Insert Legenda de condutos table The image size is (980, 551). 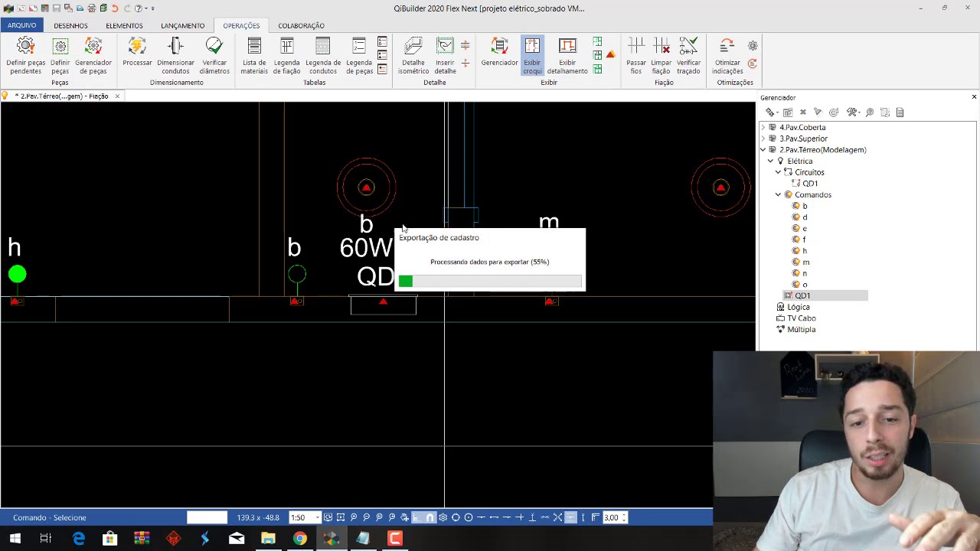click(323, 57)
